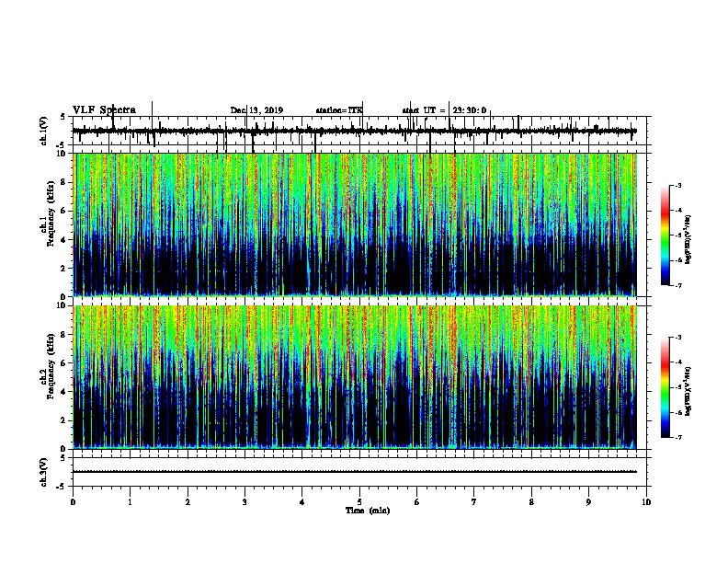This screenshot has width=728, height=563.
Task: Click the time axis tick label "7"
Action: click(x=474, y=502)
